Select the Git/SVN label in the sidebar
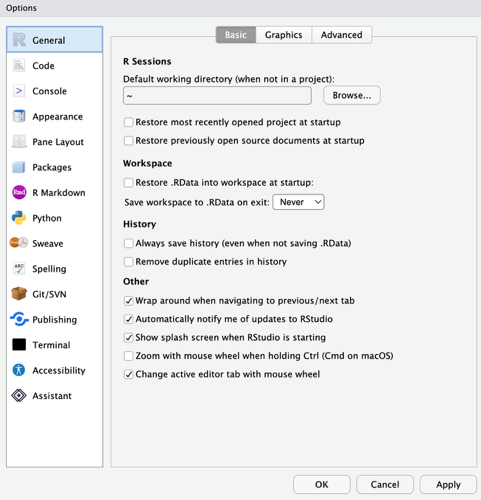Screen dimensions: 481x500 coord(49,294)
